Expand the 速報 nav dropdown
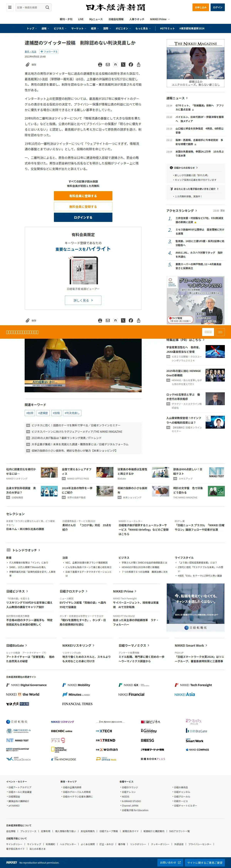The image size is (231, 868). tap(45, 28)
